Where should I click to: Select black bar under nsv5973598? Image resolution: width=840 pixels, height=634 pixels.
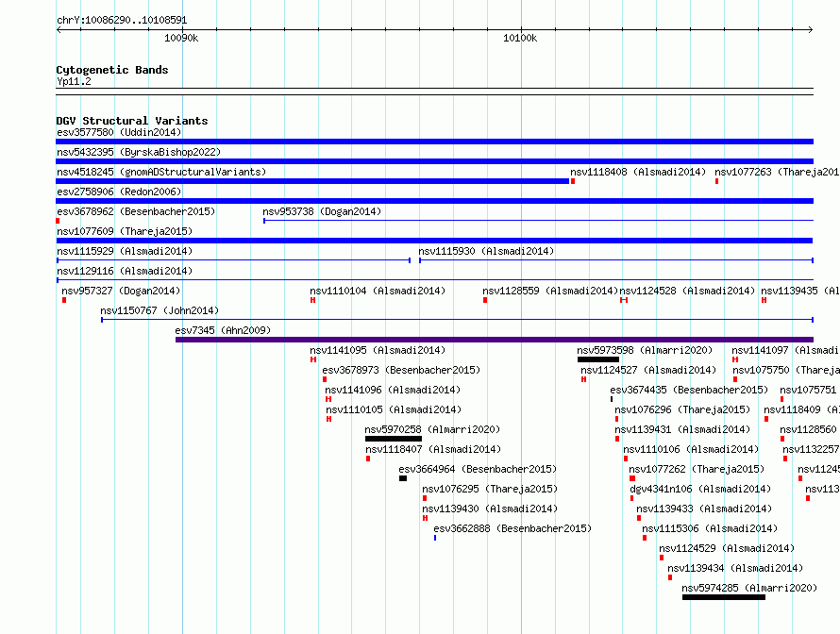coord(598,359)
